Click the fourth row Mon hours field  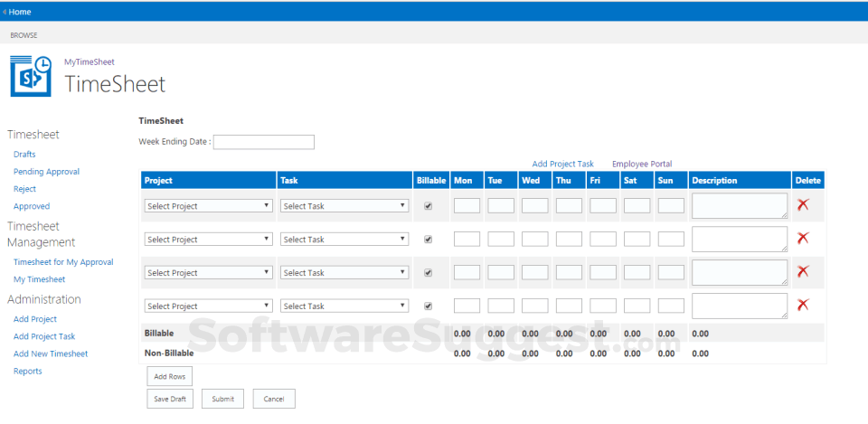pyautogui.click(x=467, y=306)
